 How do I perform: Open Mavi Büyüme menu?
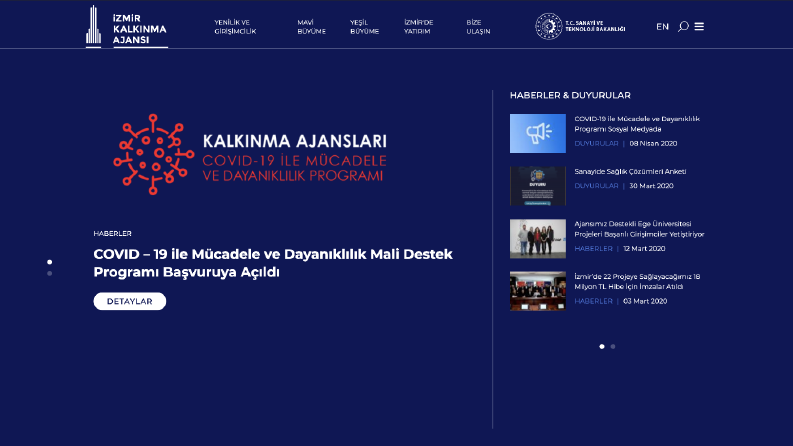311,27
